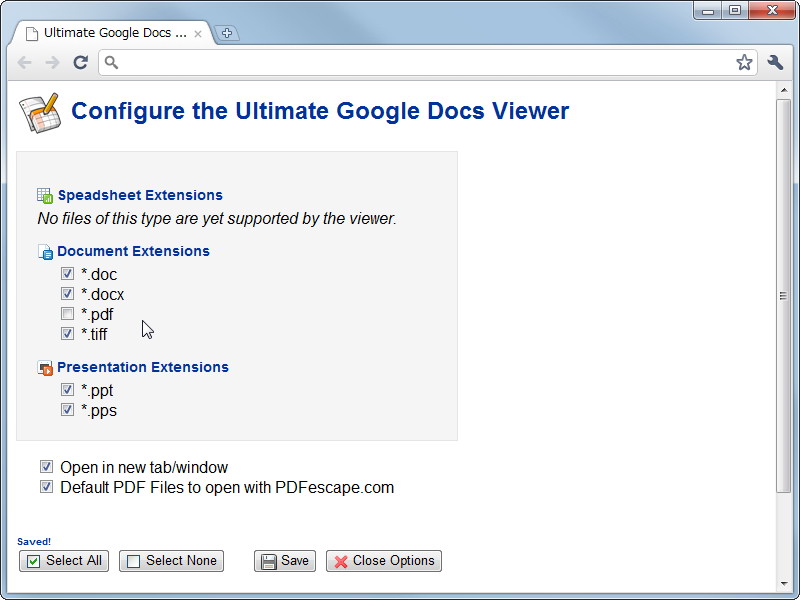This screenshot has width=800, height=600.
Task: Click the scrollbar down arrow
Action: pos(785,585)
